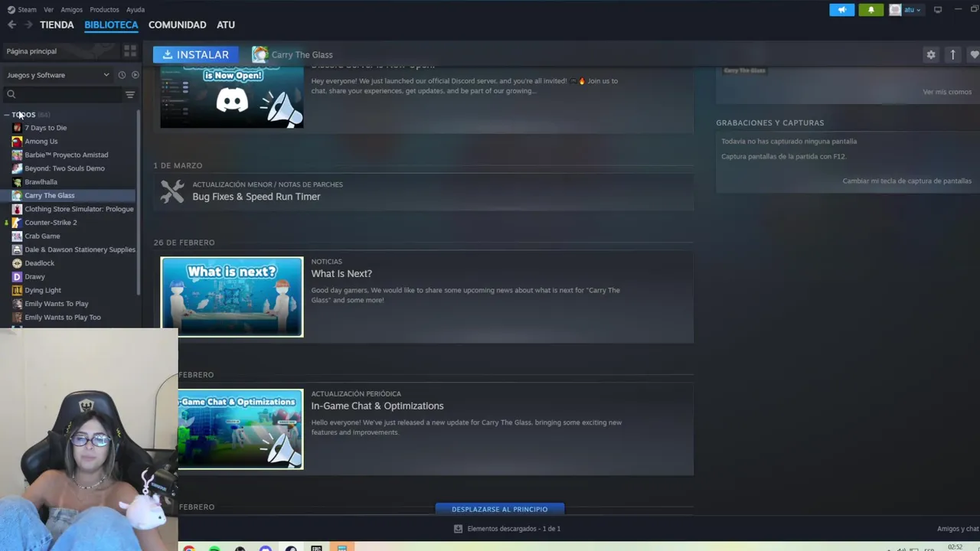
Task: Switch to the TIENDA tab
Action: click(57, 24)
